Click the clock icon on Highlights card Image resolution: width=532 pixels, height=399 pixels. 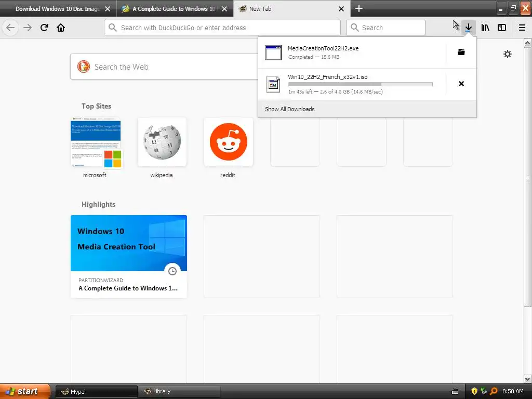click(x=172, y=271)
